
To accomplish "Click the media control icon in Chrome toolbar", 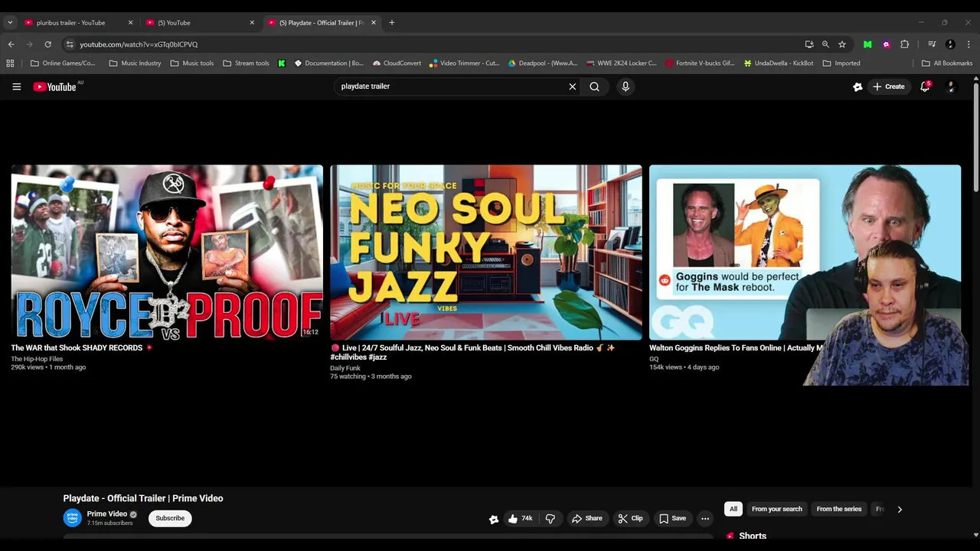I will [932, 44].
